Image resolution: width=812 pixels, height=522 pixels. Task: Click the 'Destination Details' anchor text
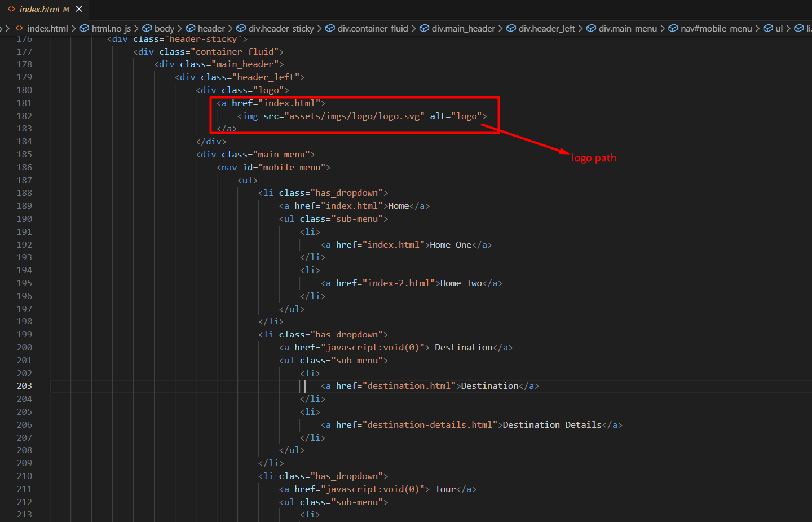(x=552, y=425)
